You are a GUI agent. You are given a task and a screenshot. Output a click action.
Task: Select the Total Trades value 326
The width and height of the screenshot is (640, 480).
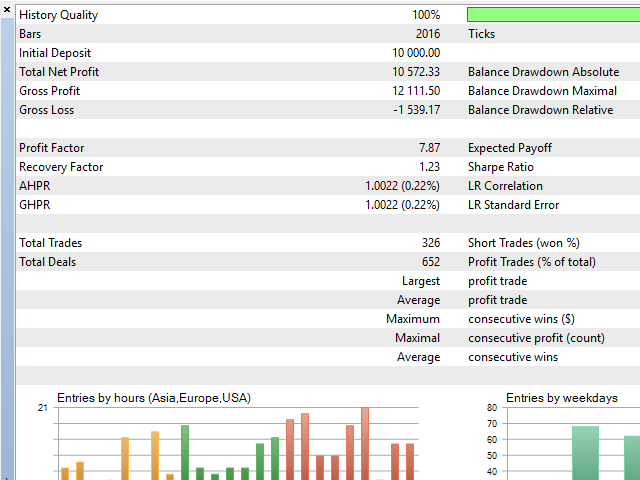430,243
